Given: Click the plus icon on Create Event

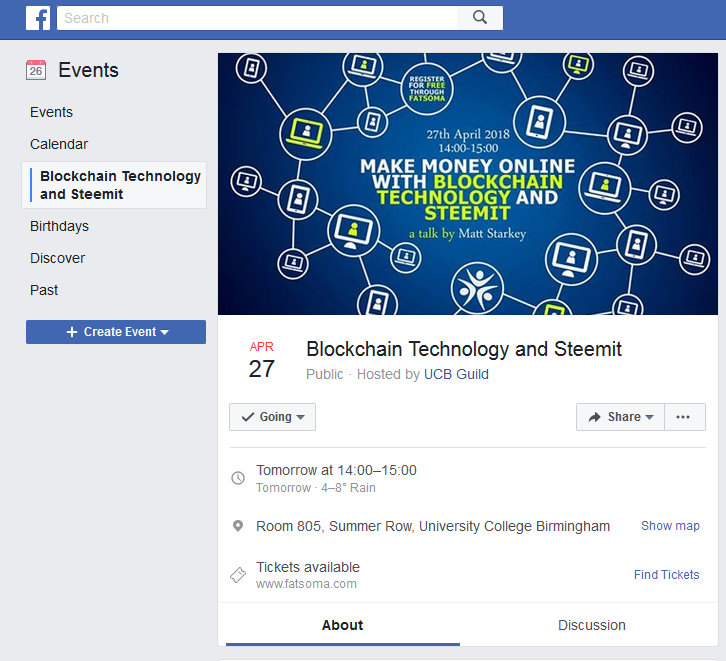Looking at the screenshot, I should click(72, 332).
